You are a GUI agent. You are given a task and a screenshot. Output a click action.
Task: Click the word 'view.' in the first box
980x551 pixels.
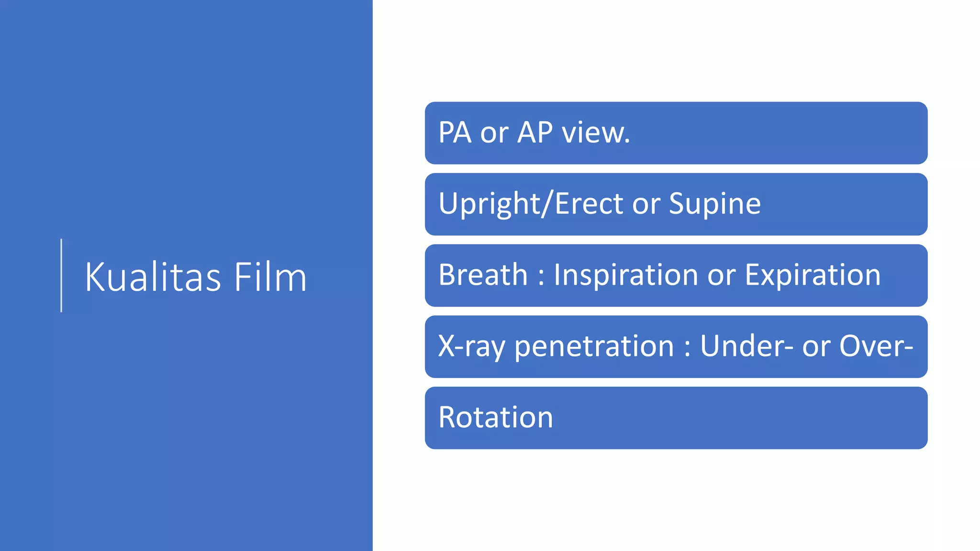coord(596,132)
